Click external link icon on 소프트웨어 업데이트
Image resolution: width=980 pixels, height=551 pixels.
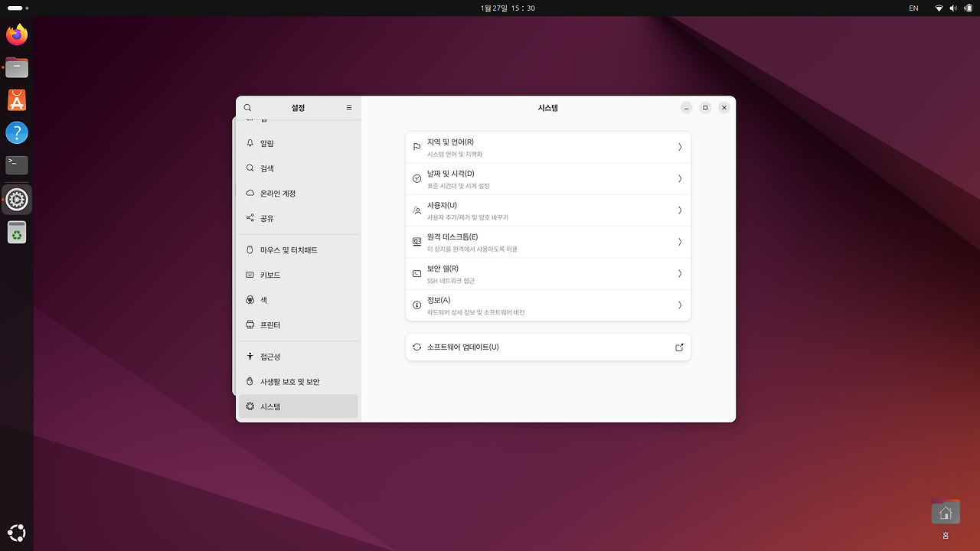pyautogui.click(x=679, y=347)
